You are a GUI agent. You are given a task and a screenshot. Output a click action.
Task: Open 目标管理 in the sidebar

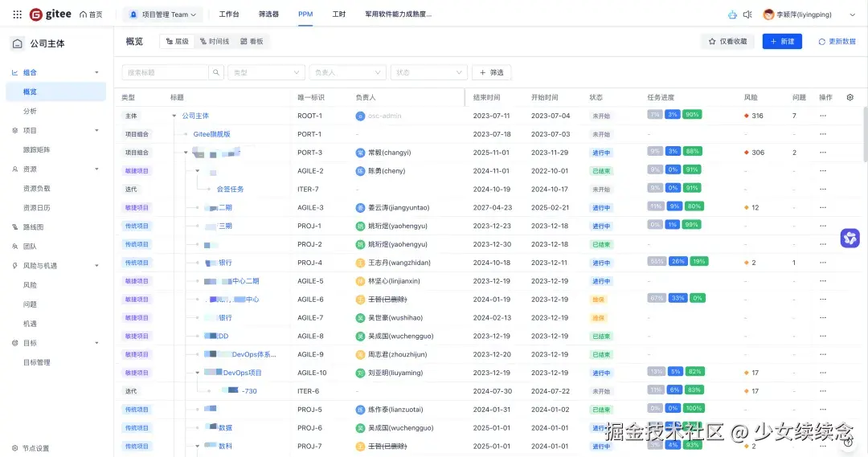36,362
